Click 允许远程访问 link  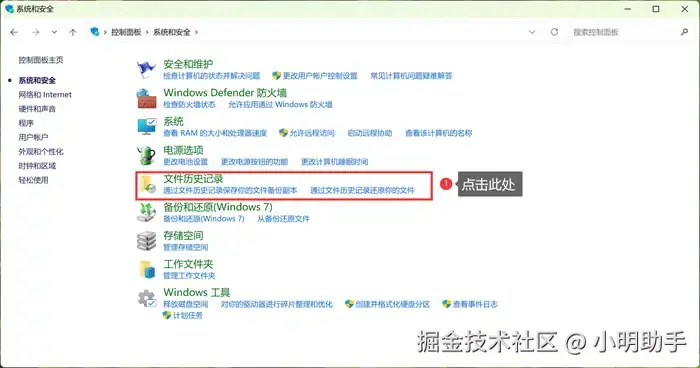coord(312,133)
